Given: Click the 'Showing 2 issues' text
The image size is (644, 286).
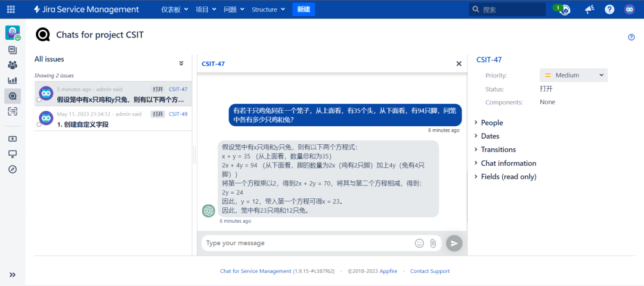Looking at the screenshot, I should [54, 76].
